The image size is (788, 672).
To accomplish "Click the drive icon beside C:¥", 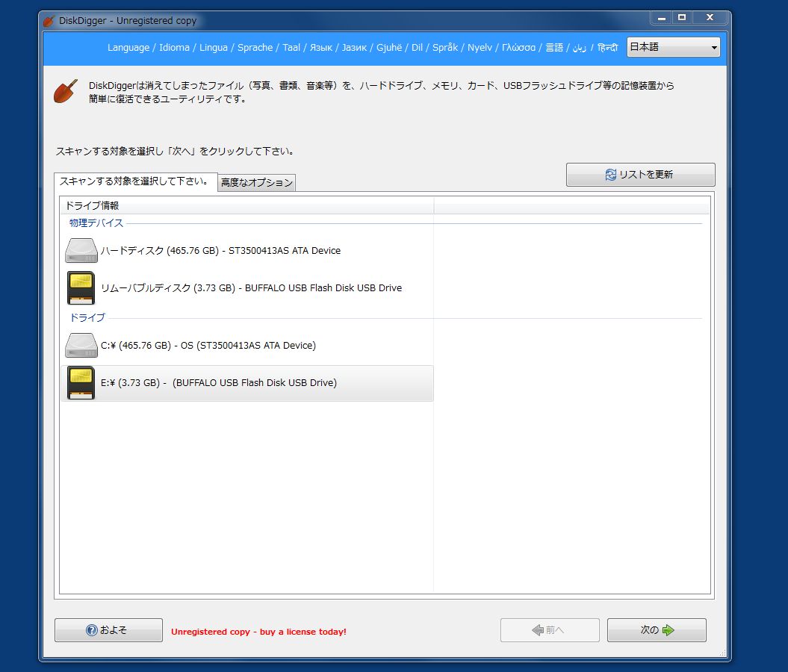I will pos(81,345).
